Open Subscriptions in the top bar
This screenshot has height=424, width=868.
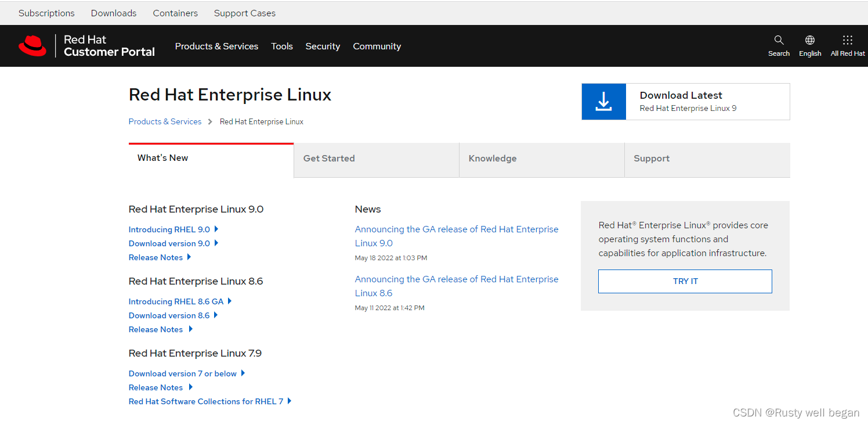pyautogui.click(x=46, y=13)
